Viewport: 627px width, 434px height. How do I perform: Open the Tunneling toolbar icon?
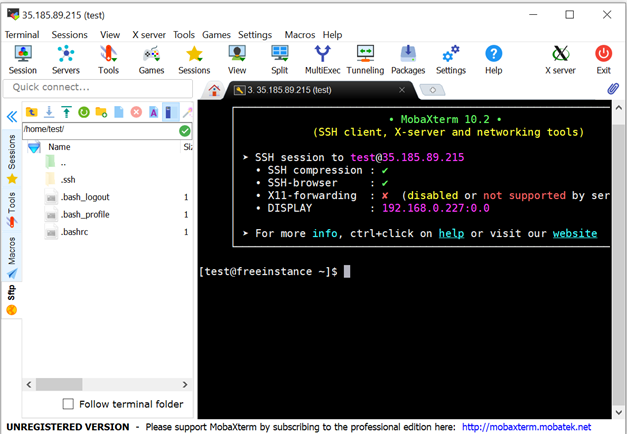(365, 60)
